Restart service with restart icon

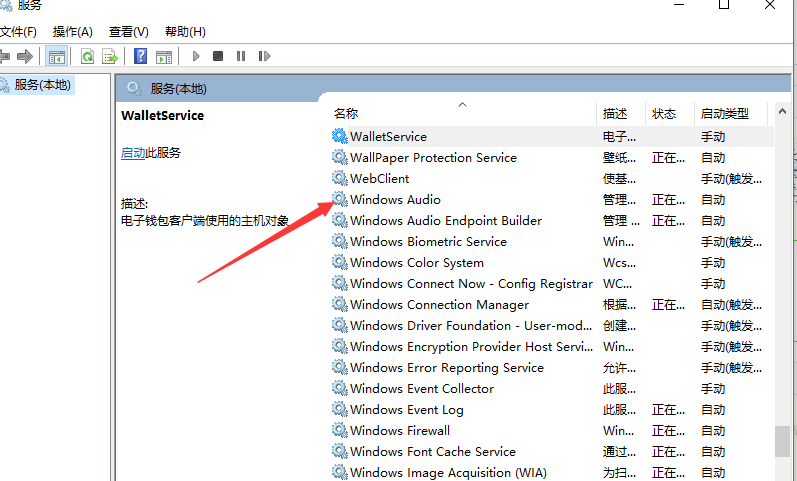coord(264,56)
